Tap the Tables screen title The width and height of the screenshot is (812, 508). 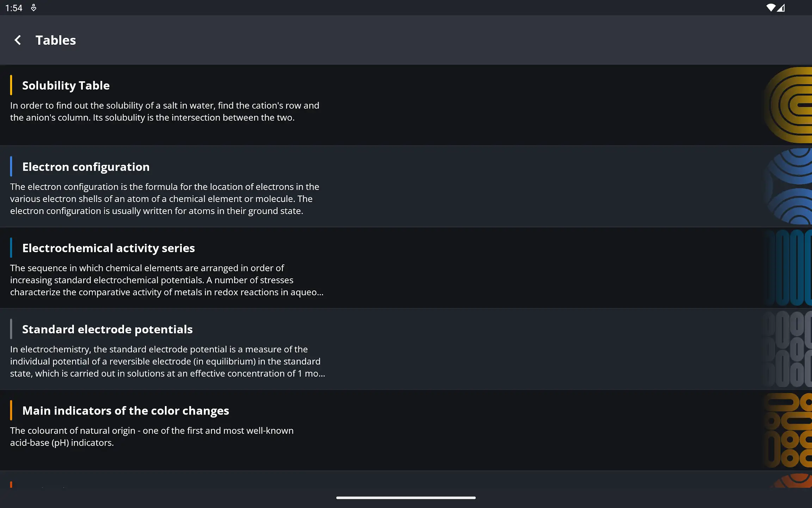[56, 40]
